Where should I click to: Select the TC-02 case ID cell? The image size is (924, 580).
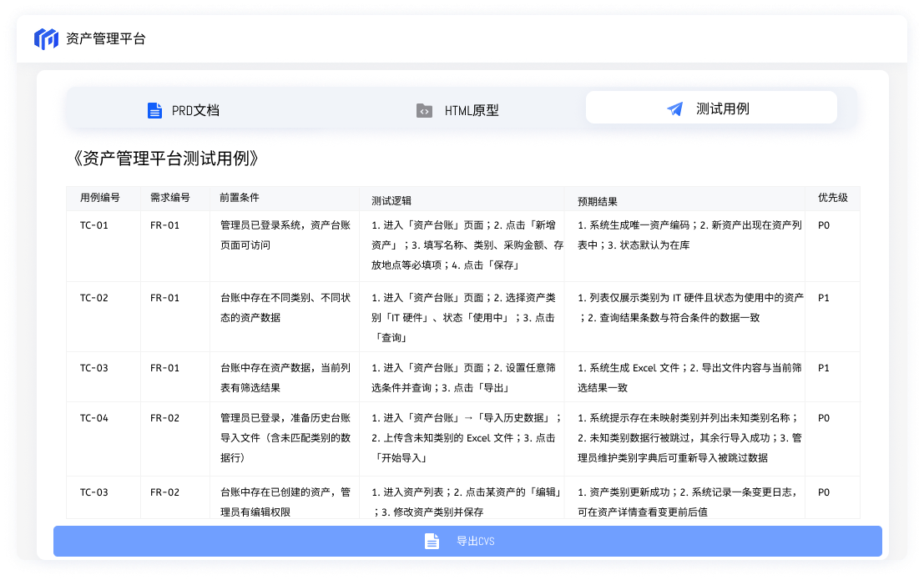click(x=94, y=298)
